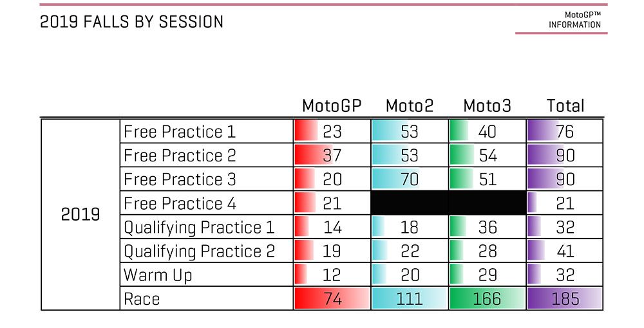Click the Moto3 Race value 166
The image size is (644, 328).
click(x=487, y=298)
